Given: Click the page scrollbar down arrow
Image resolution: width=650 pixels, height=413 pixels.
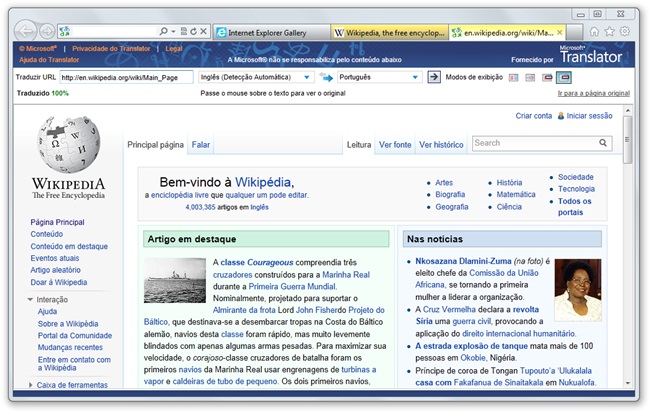Looking at the screenshot, I should (x=628, y=383).
